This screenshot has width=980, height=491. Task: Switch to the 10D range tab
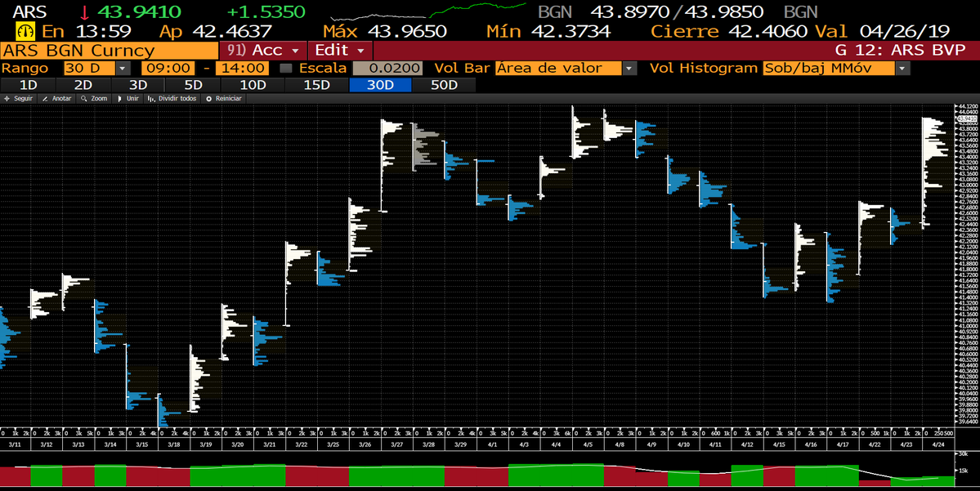coord(253,85)
